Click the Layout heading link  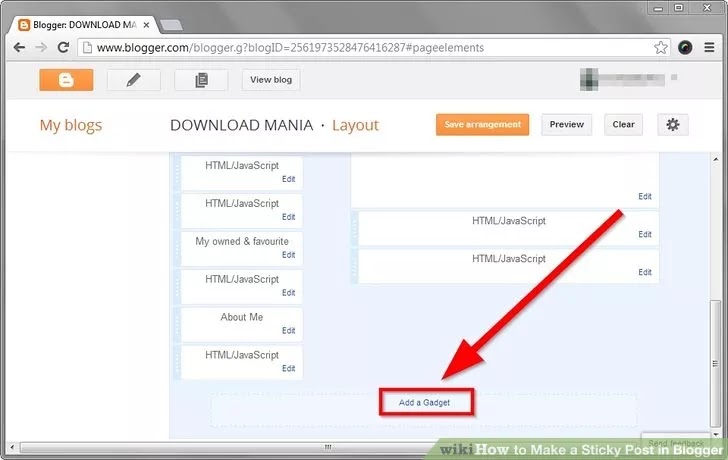pos(356,125)
